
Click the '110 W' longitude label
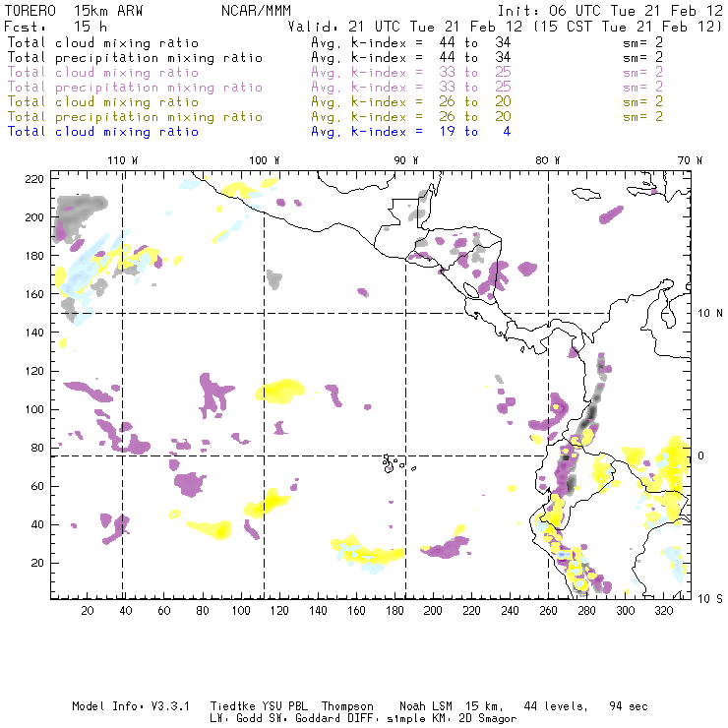click(123, 160)
